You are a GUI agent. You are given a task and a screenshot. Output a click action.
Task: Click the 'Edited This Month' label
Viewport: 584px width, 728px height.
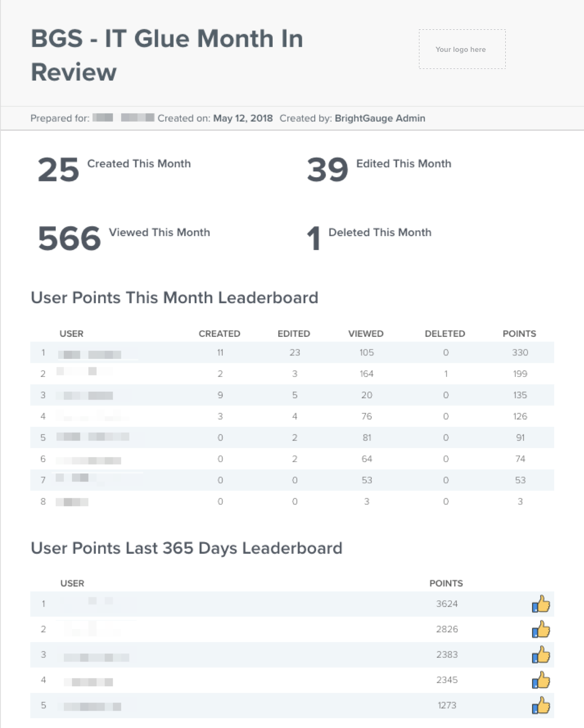404,164
